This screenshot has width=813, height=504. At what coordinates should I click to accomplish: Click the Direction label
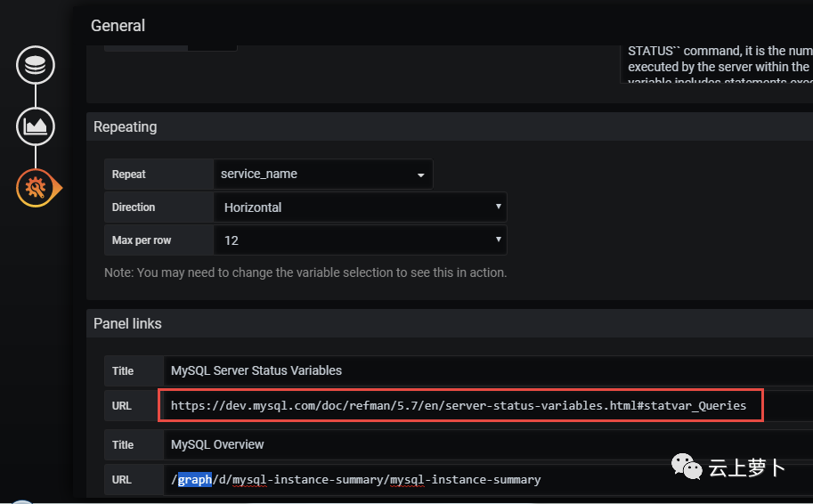134,207
